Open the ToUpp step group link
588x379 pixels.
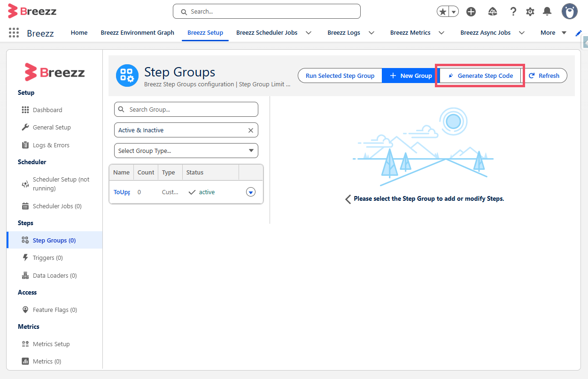[122, 192]
